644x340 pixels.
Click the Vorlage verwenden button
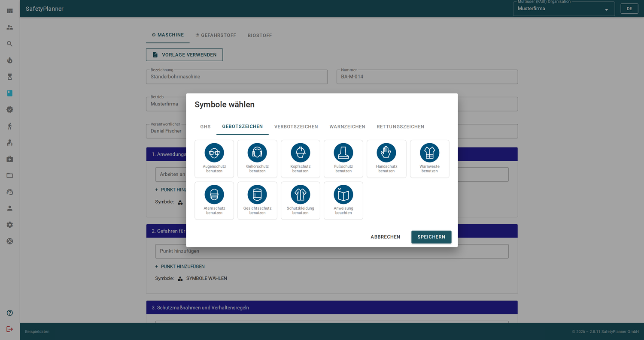(184, 54)
